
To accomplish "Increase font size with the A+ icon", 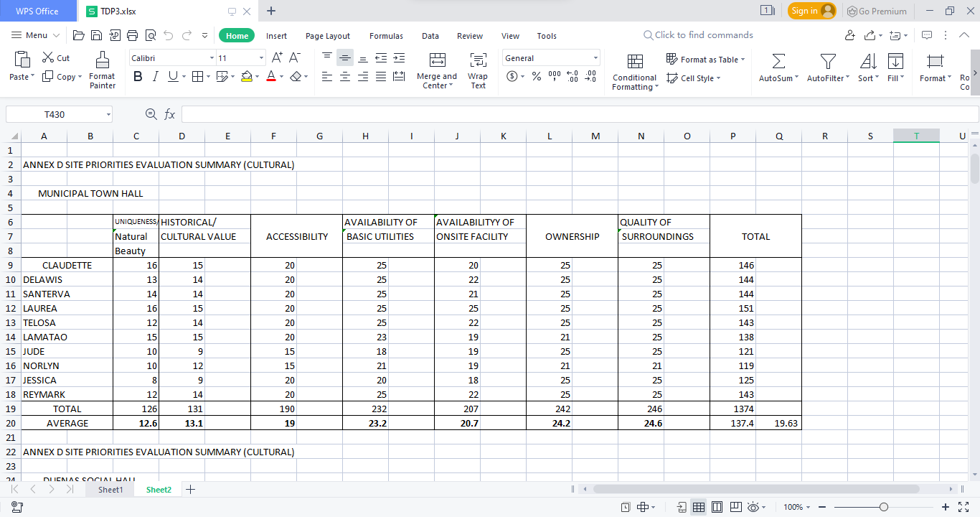I will tap(278, 58).
